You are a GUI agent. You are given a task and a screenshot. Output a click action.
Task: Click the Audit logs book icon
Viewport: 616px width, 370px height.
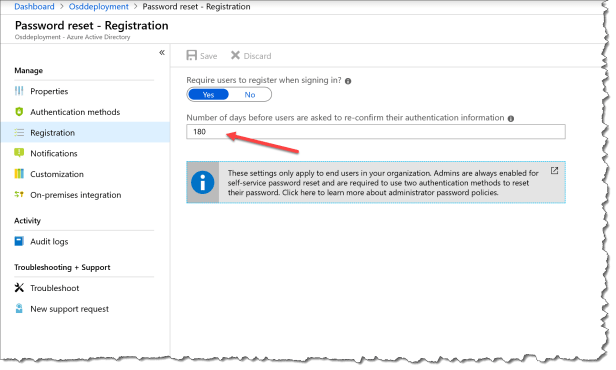pos(19,241)
